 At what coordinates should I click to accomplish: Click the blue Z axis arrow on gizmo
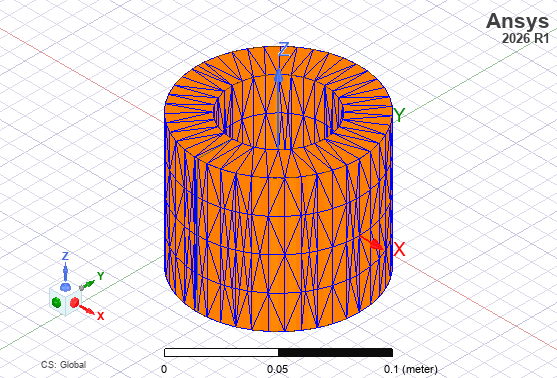tap(65, 271)
